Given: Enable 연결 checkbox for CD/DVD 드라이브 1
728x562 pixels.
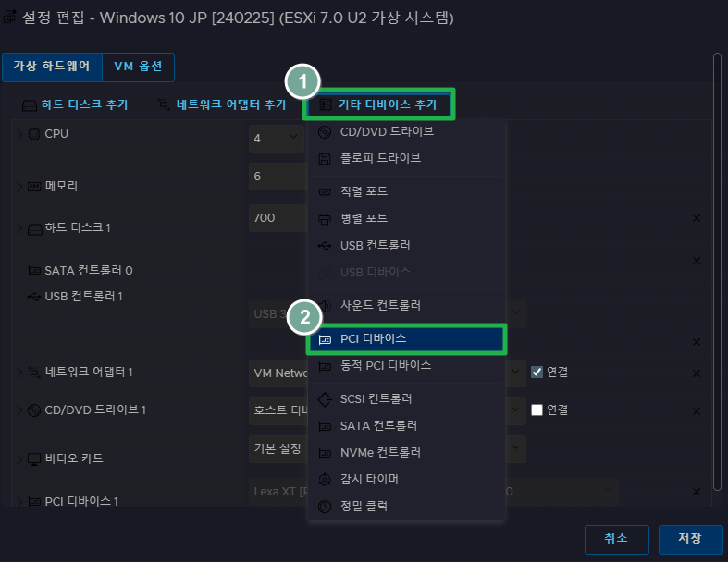Looking at the screenshot, I should (x=537, y=409).
